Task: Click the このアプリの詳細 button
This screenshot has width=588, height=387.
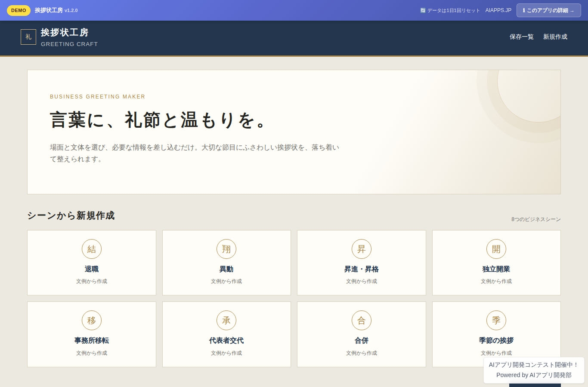Action: [x=549, y=10]
